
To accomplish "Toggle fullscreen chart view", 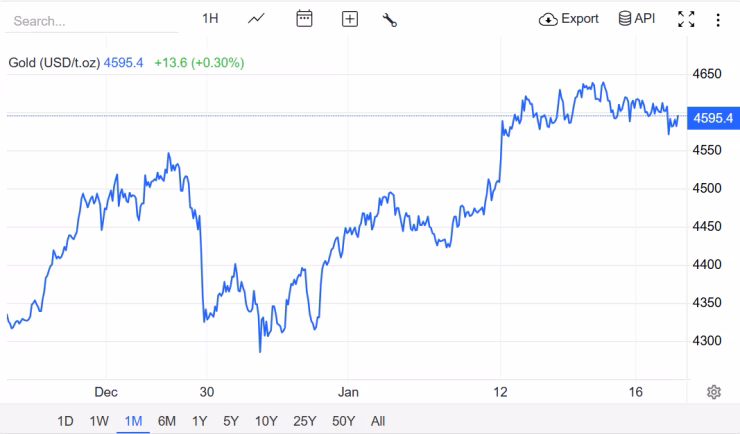I will point(686,19).
